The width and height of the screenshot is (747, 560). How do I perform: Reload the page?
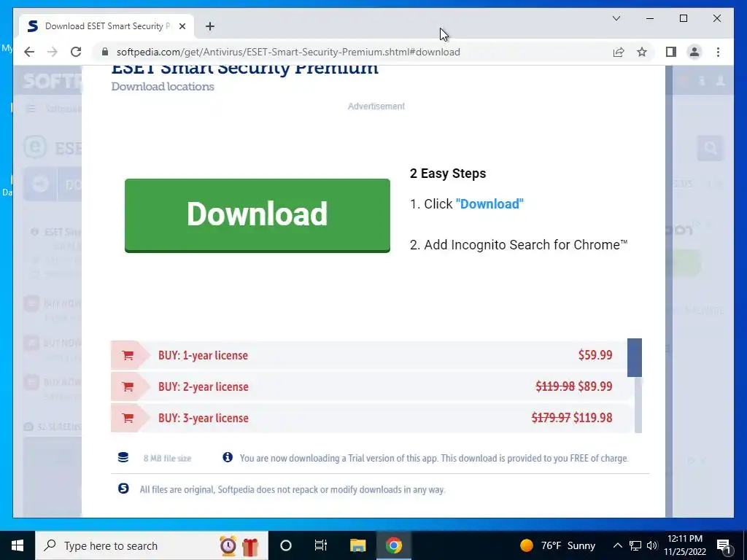pyautogui.click(x=76, y=52)
